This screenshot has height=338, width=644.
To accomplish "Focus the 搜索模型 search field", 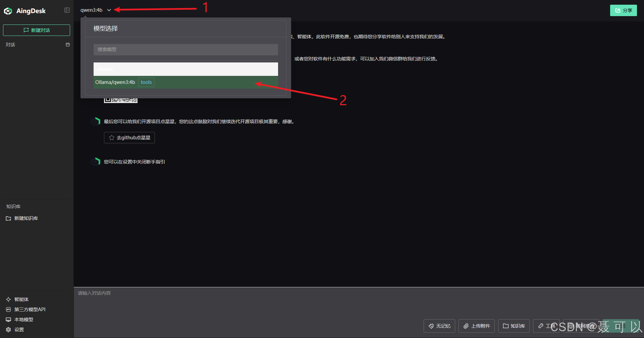I will [186, 49].
